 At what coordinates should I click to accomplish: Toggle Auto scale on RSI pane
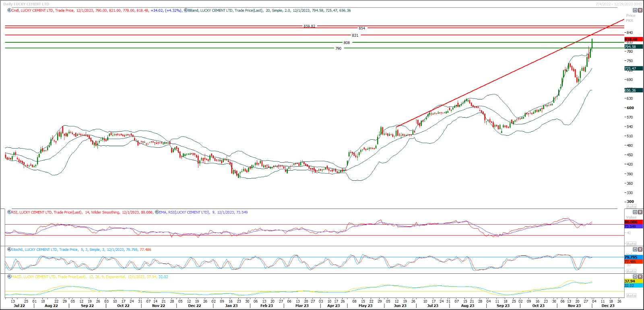[x=631, y=244]
